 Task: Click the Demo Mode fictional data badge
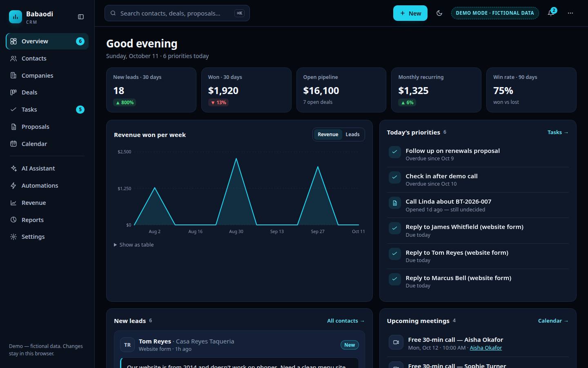pyautogui.click(x=495, y=13)
